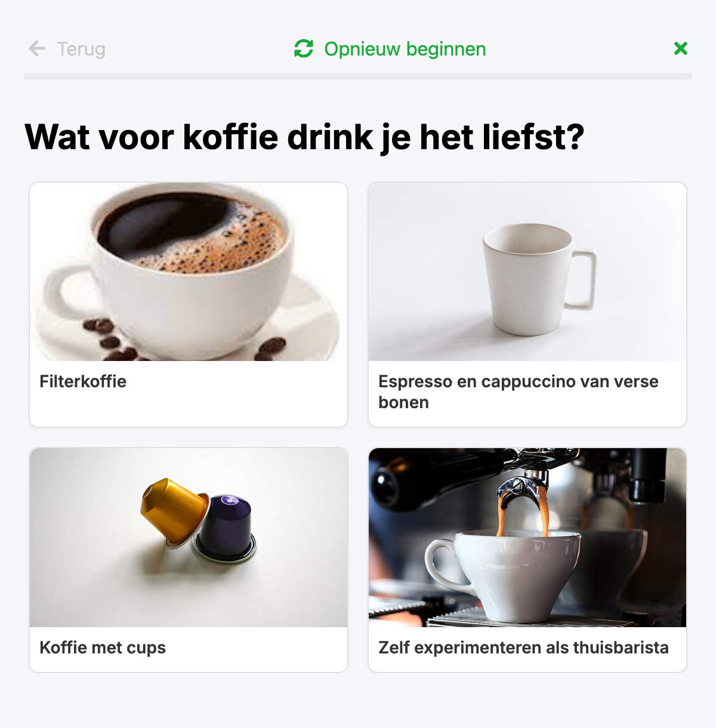The height and width of the screenshot is (728, 716).
Task: Choose the Filterkoffie label
Action: [83, 381]
